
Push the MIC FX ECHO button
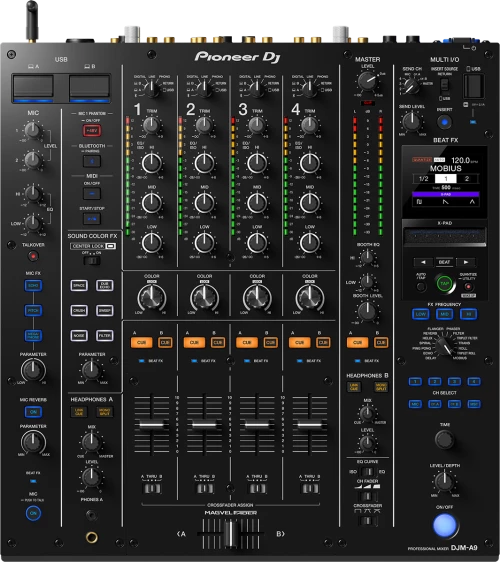click(33, 286)
